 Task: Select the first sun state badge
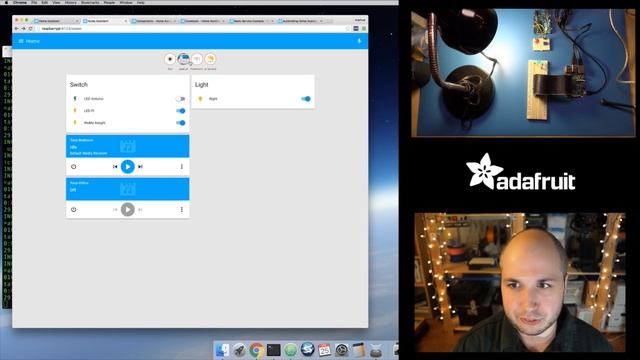pyautogui.click(x=170, y=59)
